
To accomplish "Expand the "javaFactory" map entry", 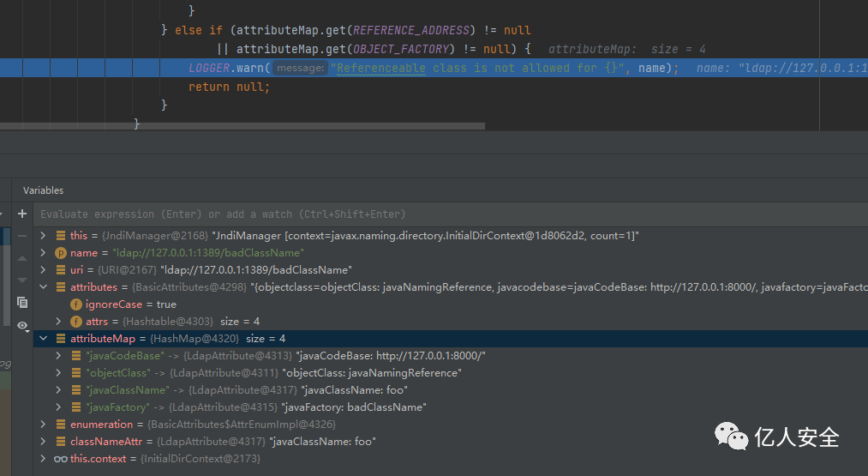I will point(58,407).
